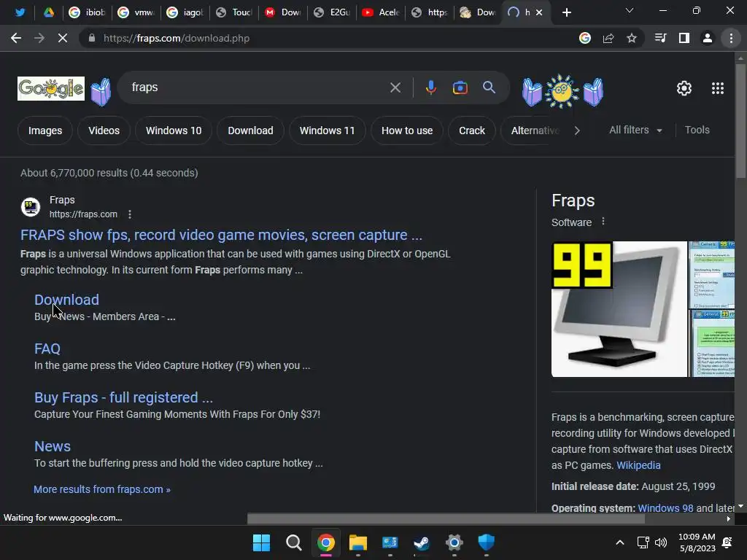The height and width of the screenshot is (560, 747).
Task: Expand the All filters dropdown
Action: [635, 130]
